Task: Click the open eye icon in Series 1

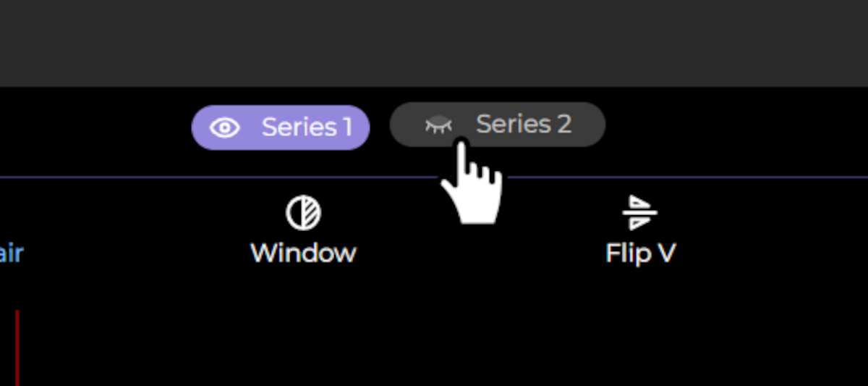Action: [x=224, y=128]
